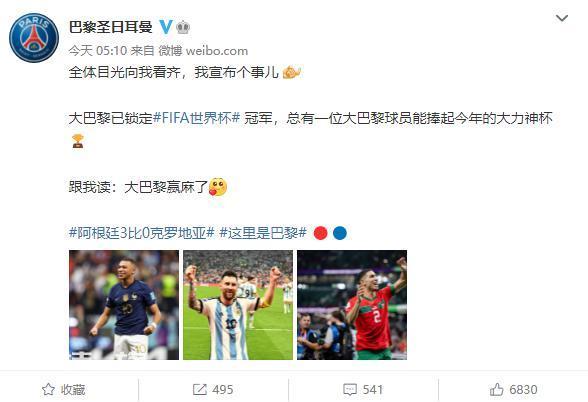Screen dimensions: 588x402
Task: Click the post timestamp 今天 05:10
Action: click(98, 51)
